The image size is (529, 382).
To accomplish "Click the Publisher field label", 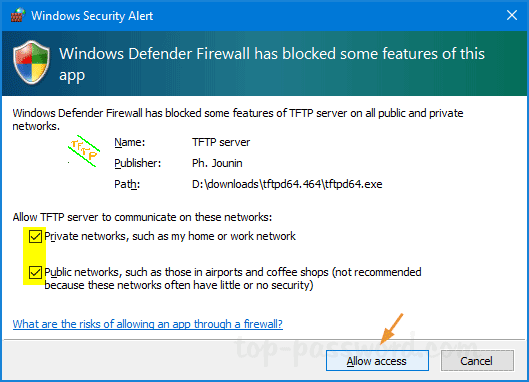I will pyautogui.click(x=138, y=163).
